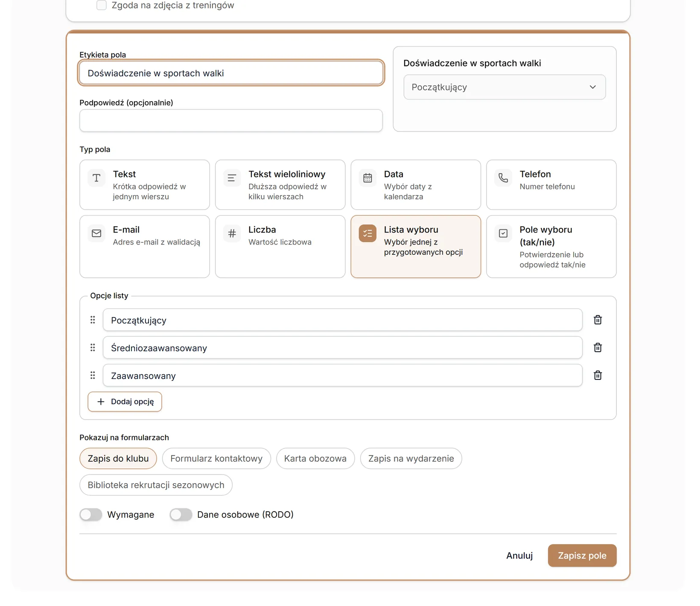Enable Karta obozowa form chip
Screen dimensions: 700x606
click(x=315, y=458)
